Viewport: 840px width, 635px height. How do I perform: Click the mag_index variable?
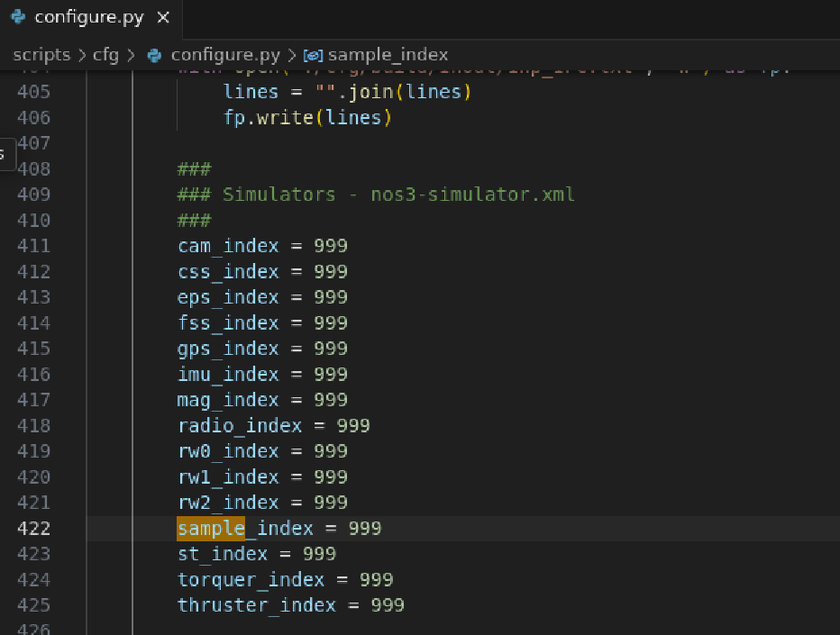coord(228,401)
